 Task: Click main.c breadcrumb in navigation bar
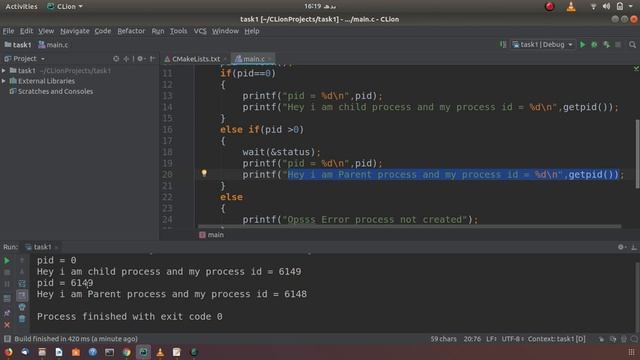coord(53,44)
